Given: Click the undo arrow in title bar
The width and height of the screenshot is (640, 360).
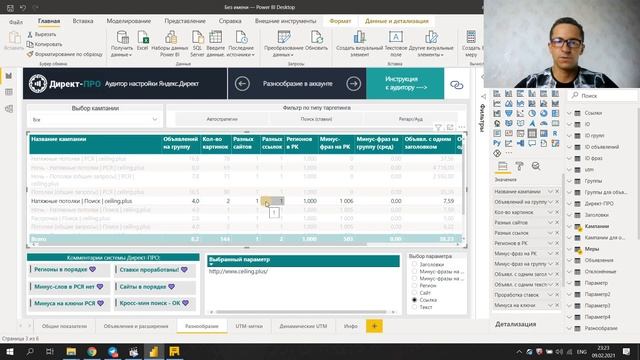Looking at the screenshot, I should click(23, 7).
